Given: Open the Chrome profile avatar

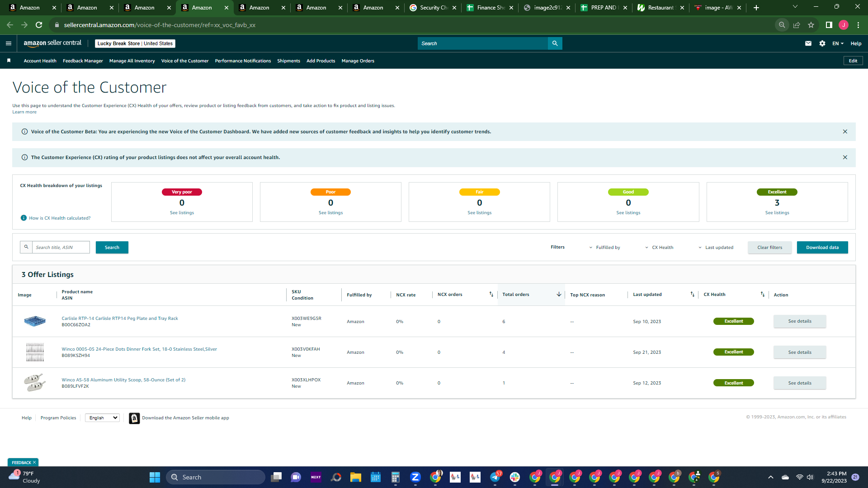Looking at the screenshot, I should pos(844,25).
